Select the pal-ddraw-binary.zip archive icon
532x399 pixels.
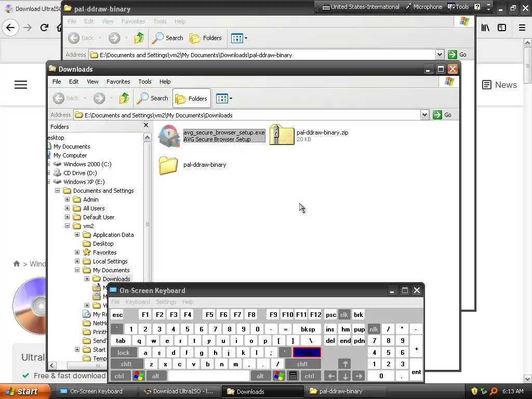(x=282, y=135)
